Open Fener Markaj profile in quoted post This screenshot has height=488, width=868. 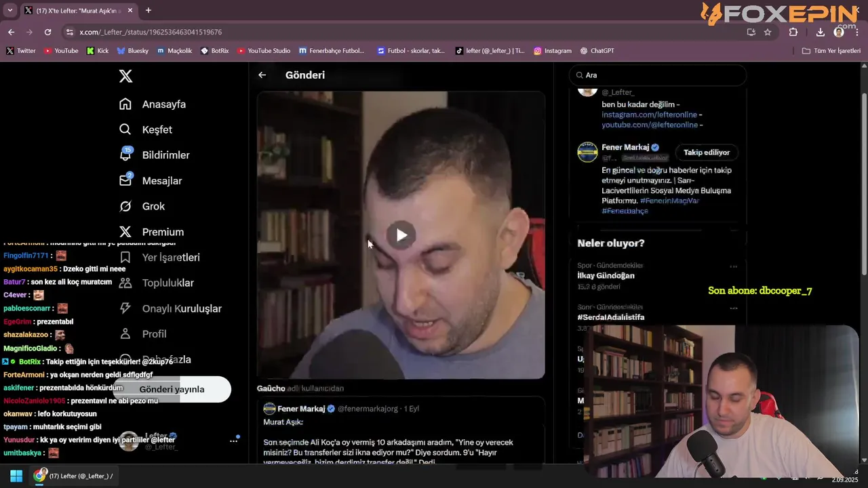coord(301,409)
